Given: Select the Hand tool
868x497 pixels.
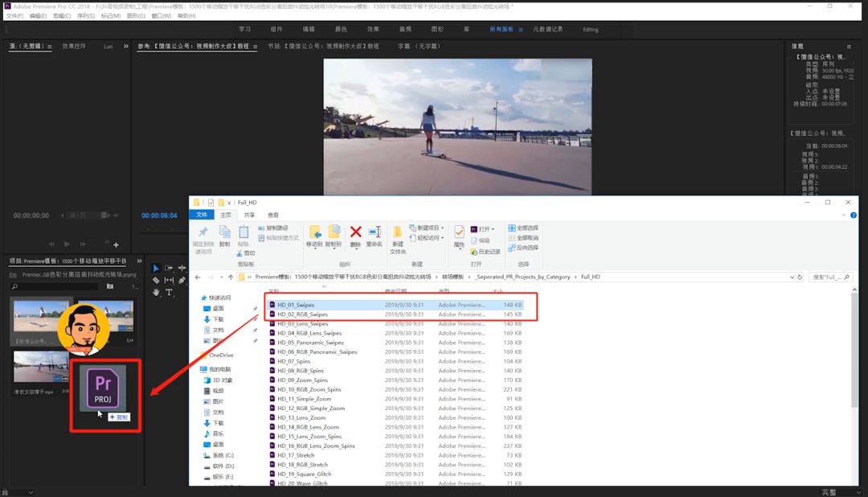Looking at the screenshot, I should click(156, 293).
